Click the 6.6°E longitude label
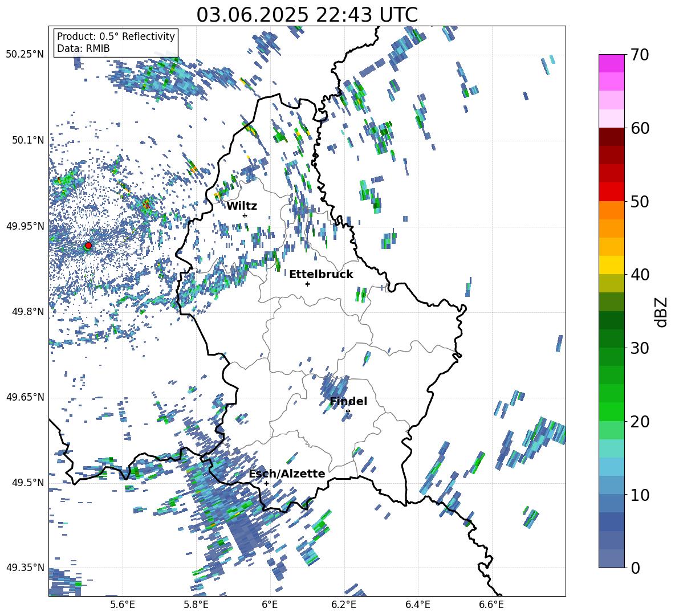Screen dimensions: 675x616 [x=491, y=605]
